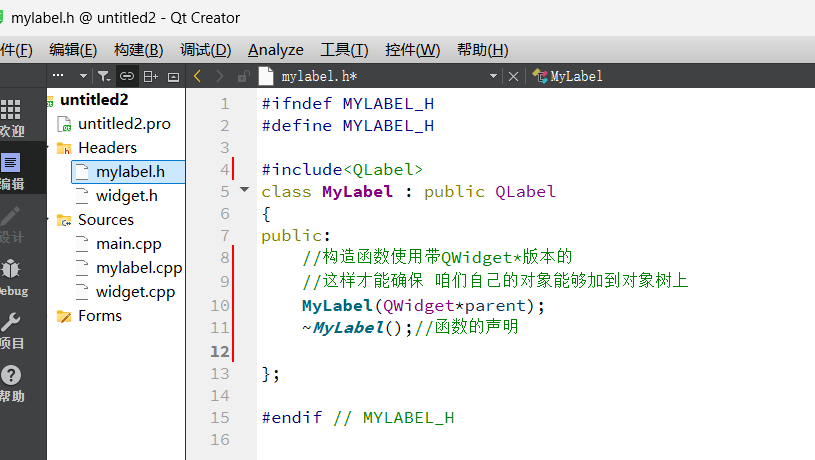
Task: Open the projects view selector dropdown arrow
Action: pyautogui.click(x=83, y=76)
